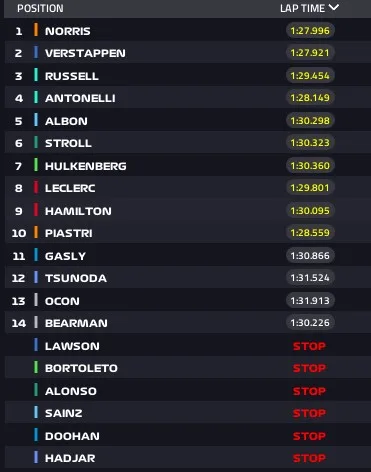This screenshot has width=371, height=472.
Task: Click Antonelli's teal team color bar
Action: [x=36, y=97]
